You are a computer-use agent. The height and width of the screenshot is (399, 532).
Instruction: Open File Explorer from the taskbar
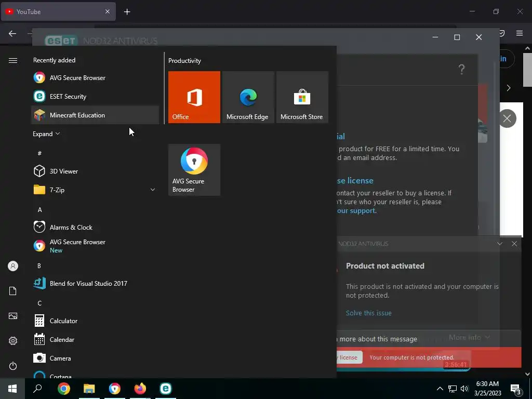point(89,389)
